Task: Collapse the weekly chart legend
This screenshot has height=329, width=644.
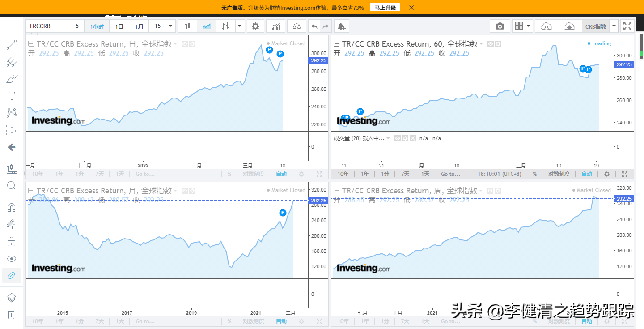Action: pos(337,191)
